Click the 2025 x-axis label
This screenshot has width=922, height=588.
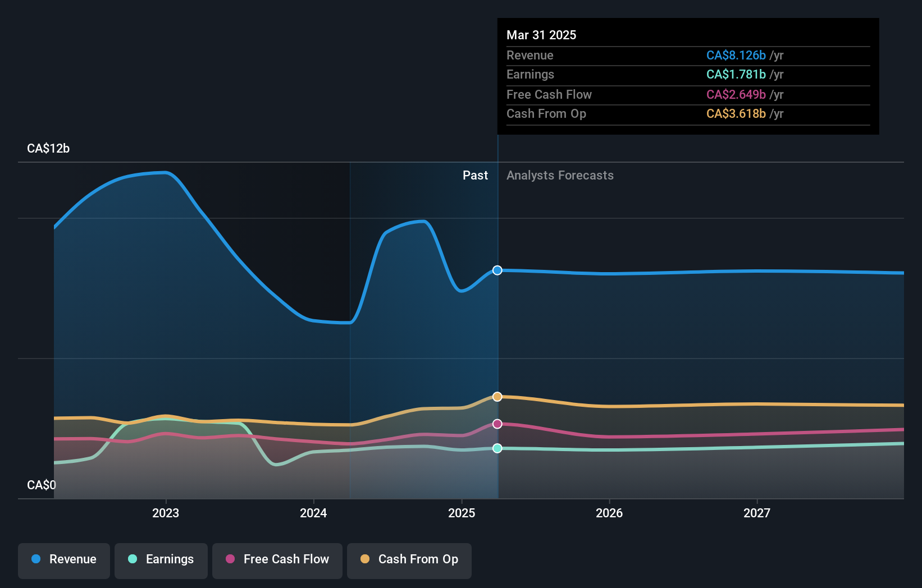tap(462, 513)
